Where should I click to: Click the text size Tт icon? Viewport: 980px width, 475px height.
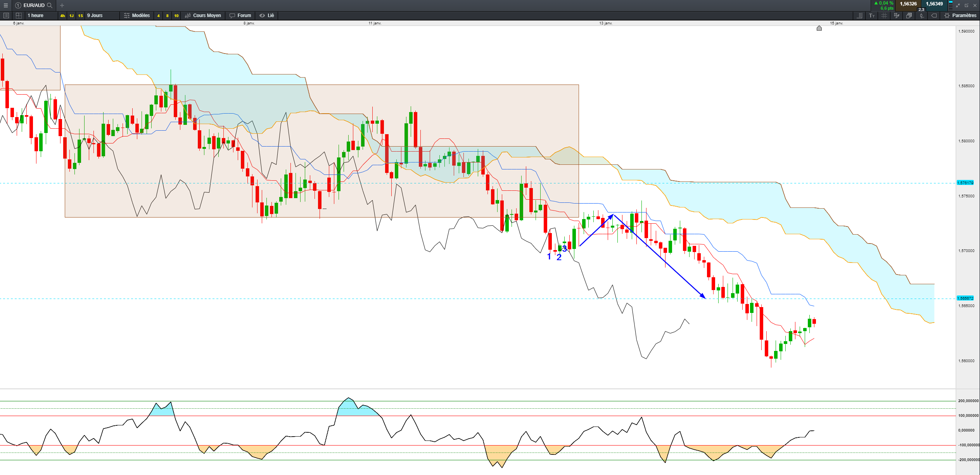[872, 16]
